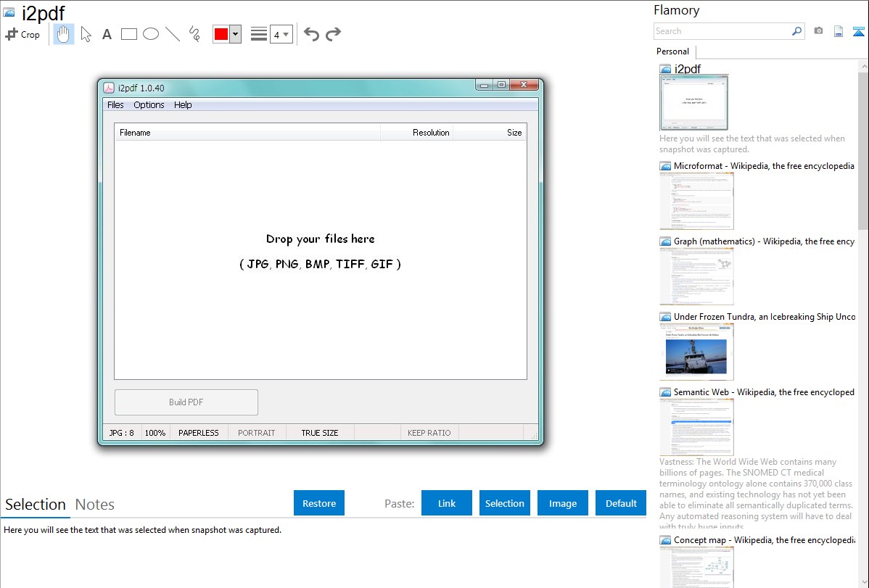Image resolution: width=869 pixels, height=588 pixels.
Task: Toggle KEEP RATIO in the i2pdf status bar
Action: (x=429, y=433)
